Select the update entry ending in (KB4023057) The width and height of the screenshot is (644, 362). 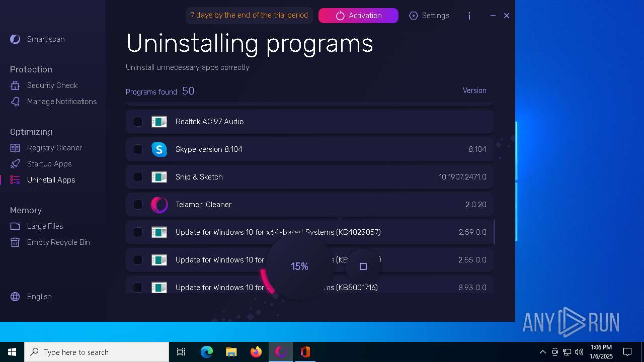point(278,232)
